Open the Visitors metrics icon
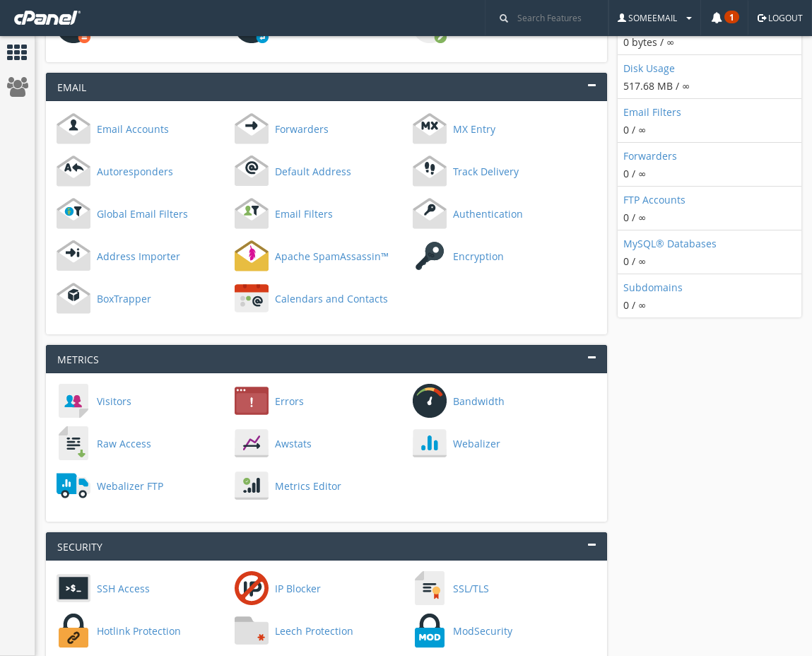 point(73,401)
